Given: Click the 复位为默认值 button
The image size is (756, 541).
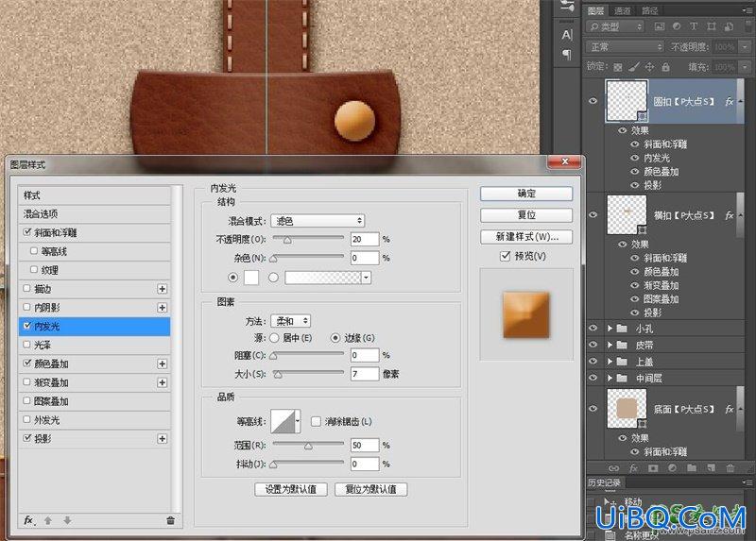Looking at the screenshot, I should point(370,489).
